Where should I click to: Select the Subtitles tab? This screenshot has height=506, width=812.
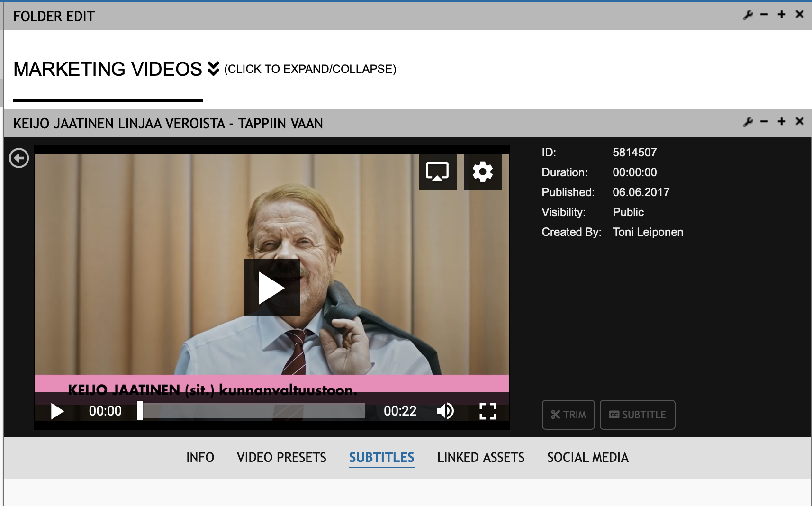[x=381, y=458]
